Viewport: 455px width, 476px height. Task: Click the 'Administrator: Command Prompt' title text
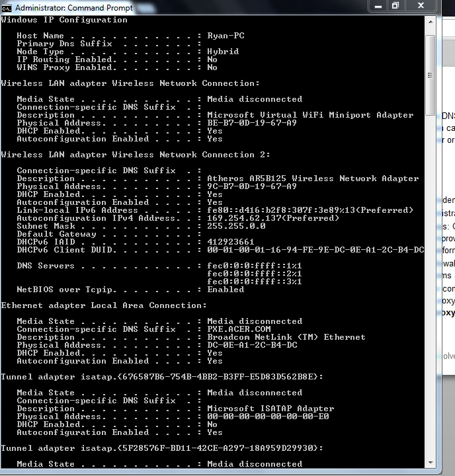point(74,8)
